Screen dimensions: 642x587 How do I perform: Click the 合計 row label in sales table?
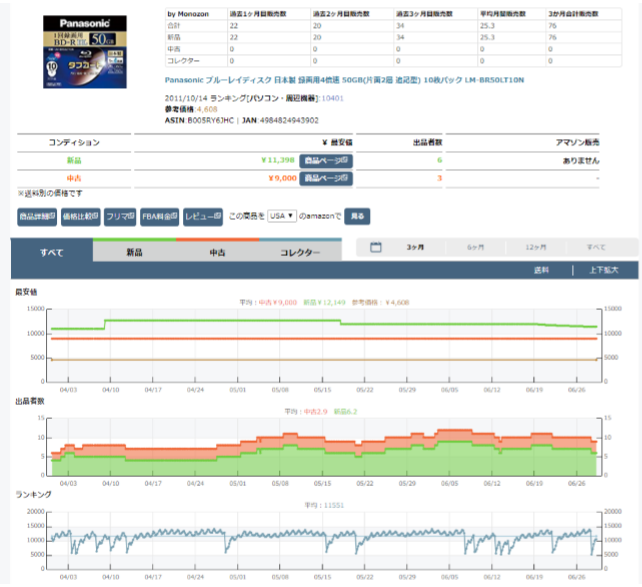tap(174, 25)
